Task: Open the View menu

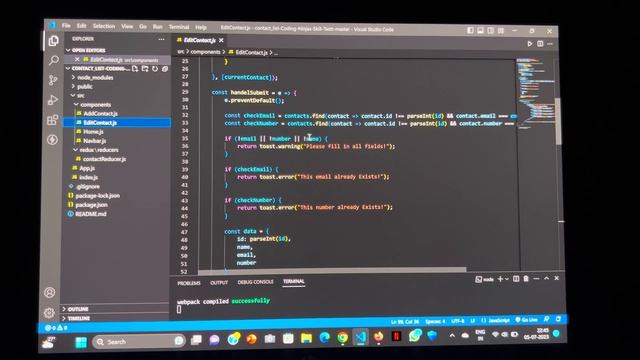Action: coord(127,26)
